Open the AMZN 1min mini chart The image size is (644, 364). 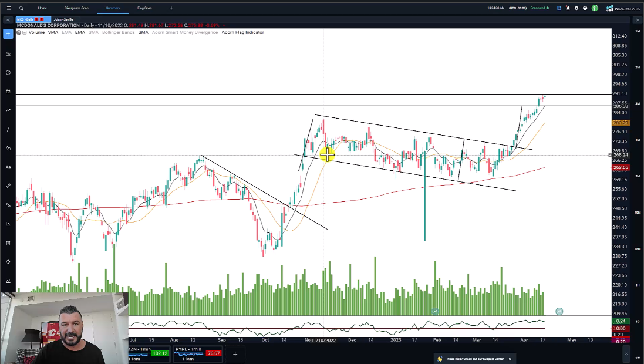(x=149, y=354)
